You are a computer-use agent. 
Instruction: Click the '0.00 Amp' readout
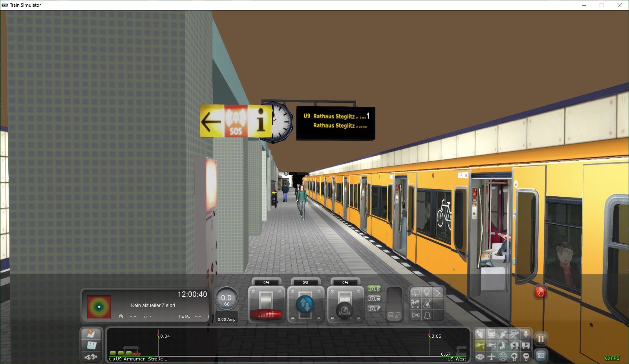227,319
